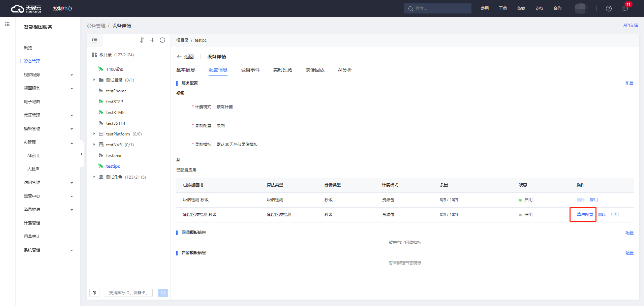
Task: Click the testPlatform platform icon
Action: (x=101, y=134)
